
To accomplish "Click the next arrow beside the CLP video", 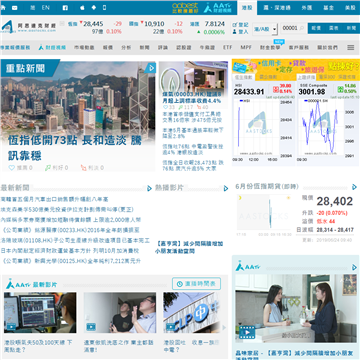I will pyautogui.click(x=224, y=328).
